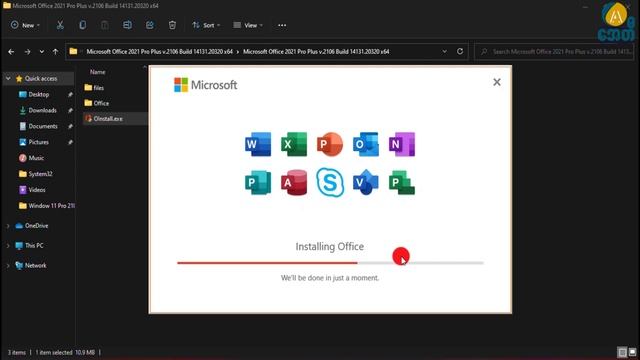Select Network in the sidebar

36,266
